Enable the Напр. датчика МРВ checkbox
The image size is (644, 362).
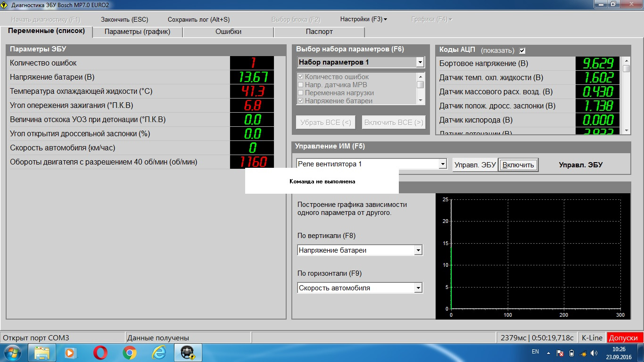(x=300, y=85)
